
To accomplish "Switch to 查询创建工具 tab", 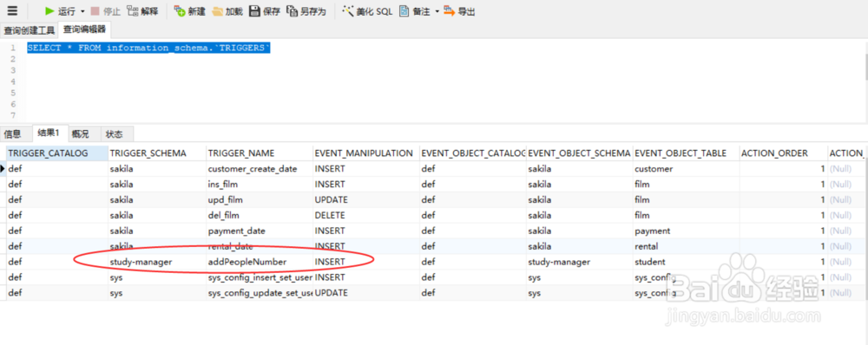I will click(30, 29).
